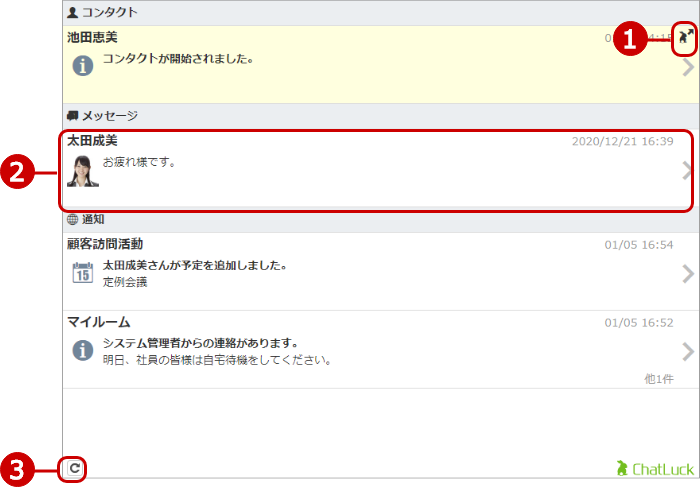
Task: Click the globe icon next to 通知 header
Action: (72, 219)
